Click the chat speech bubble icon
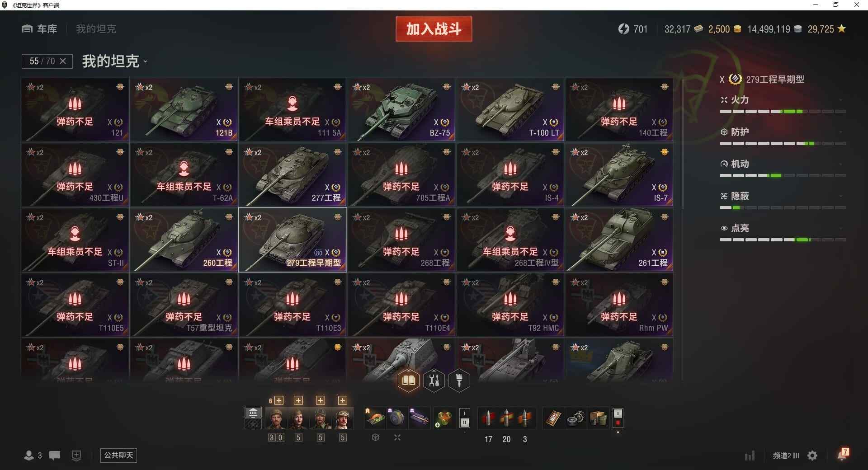Viewport: 868px width, 470px height. pyautogui.click(x=55, y=456)
